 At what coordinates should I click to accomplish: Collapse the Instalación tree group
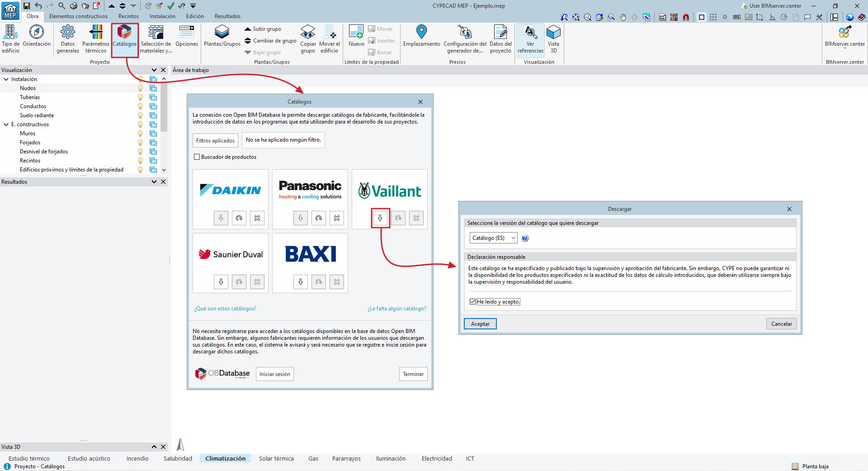click(x=6, y=79)
